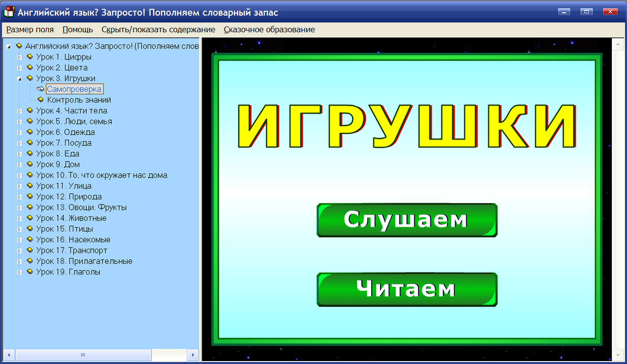Click the leaf icon beside "Самопроверка"
The width and height of the screenshot is (627, 364).
[39, 89]
